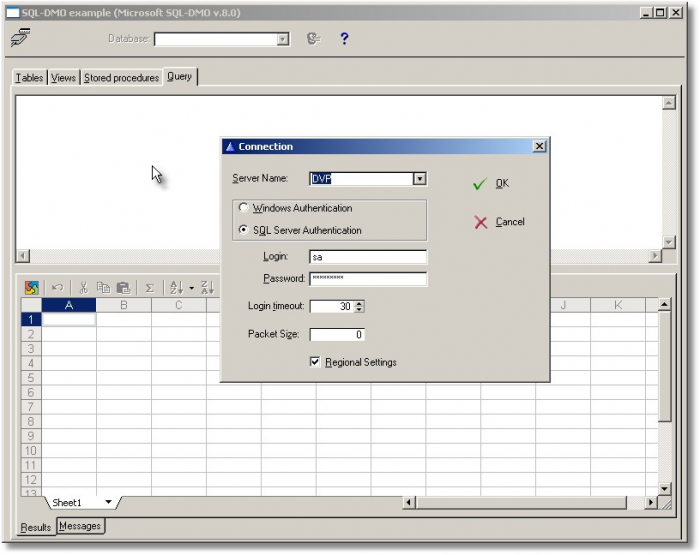The width and height of the screenshot is (700, 555).
Task: Open the Database combo box arrow
Action: 282,40
